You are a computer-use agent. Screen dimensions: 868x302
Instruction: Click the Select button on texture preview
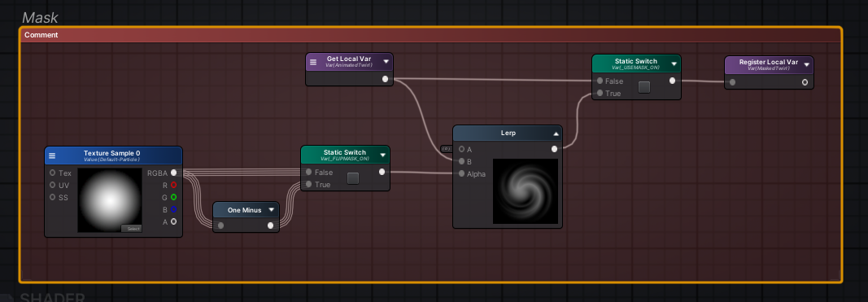click(132, 228)
